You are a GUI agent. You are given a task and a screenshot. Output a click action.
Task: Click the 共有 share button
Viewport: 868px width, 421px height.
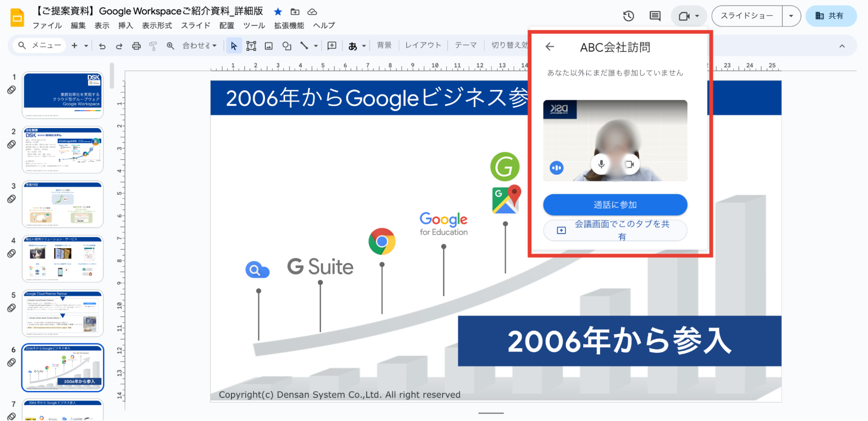coord(831,16)
